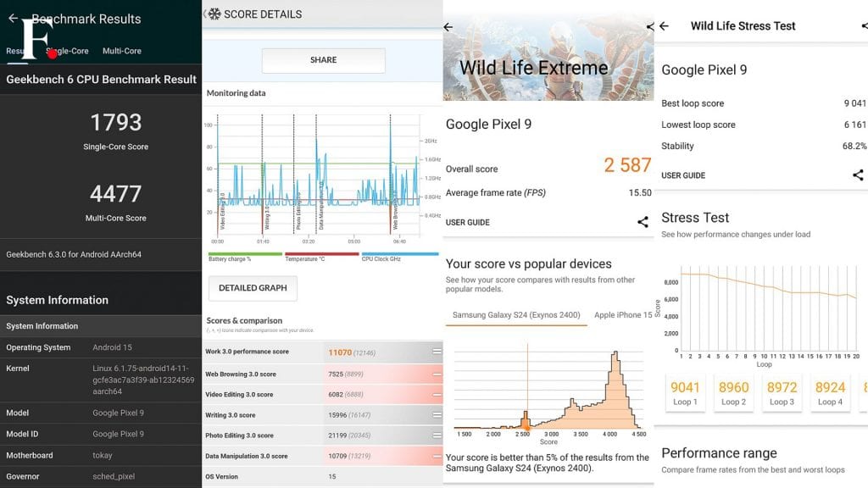Expand the Work 3.0 performance score row
The height and width of the screenshot is (488, 868).
tap(437, 352)
